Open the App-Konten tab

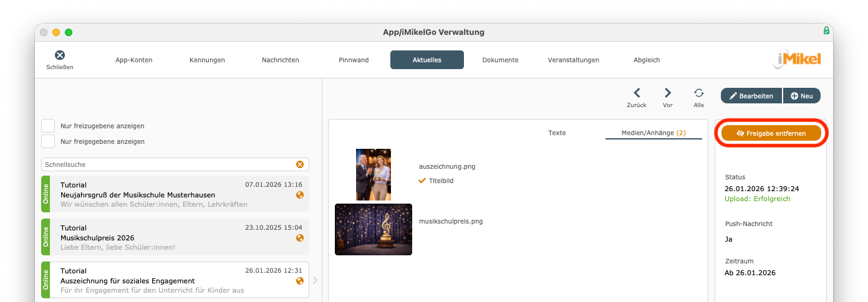(134, 60)
